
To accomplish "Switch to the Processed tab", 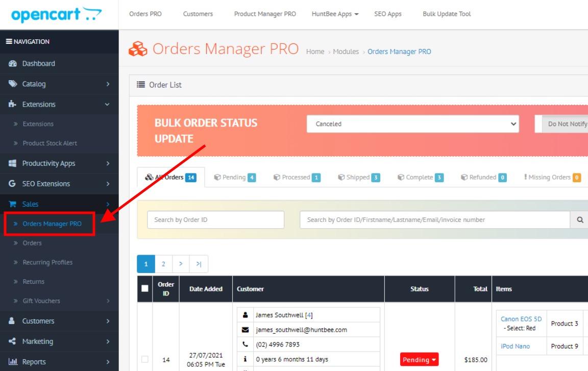I will (x=297, y=177).
